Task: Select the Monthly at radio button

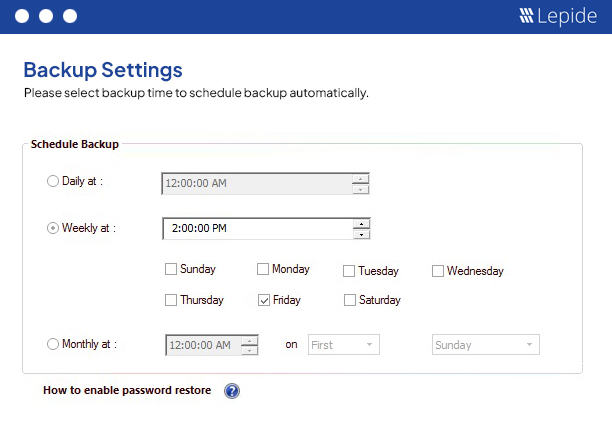Action: click(53, 344)
